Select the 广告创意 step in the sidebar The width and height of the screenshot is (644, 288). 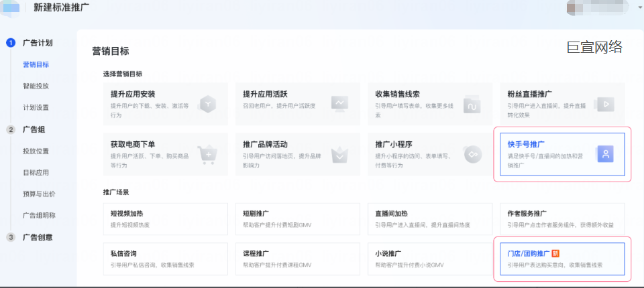point(38,237)
